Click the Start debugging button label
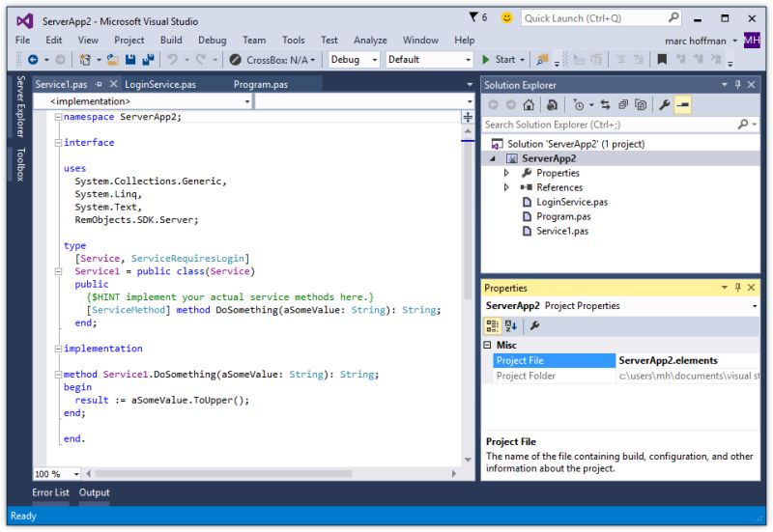Screen dimensions: 773x532 tap(504, 60)
